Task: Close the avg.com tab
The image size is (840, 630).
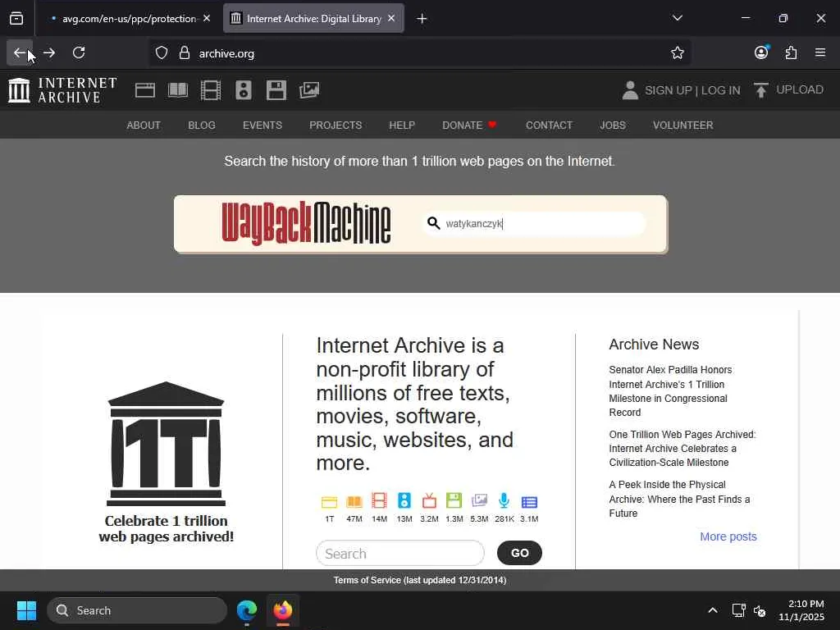Action: tap(207, 18)
